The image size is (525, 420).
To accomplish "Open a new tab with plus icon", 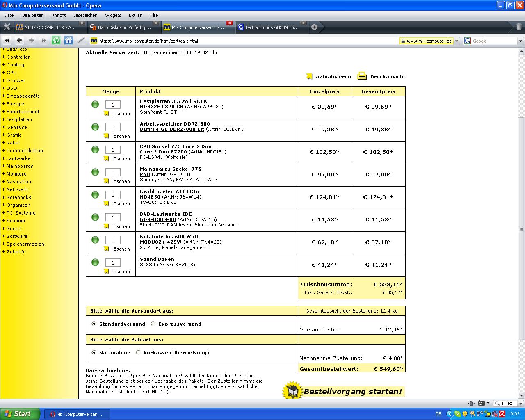I will pos(314,27).
